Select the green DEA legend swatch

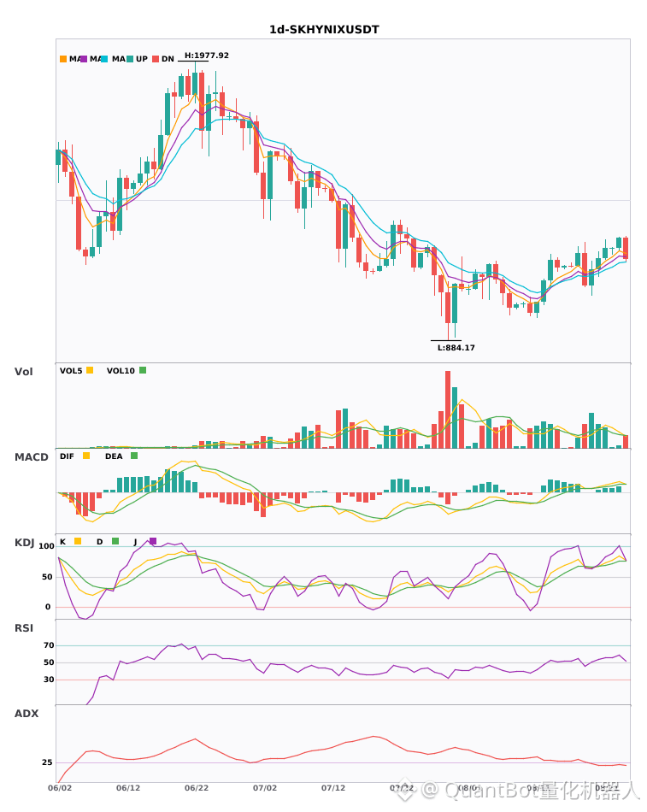click(x=134, y=456)
